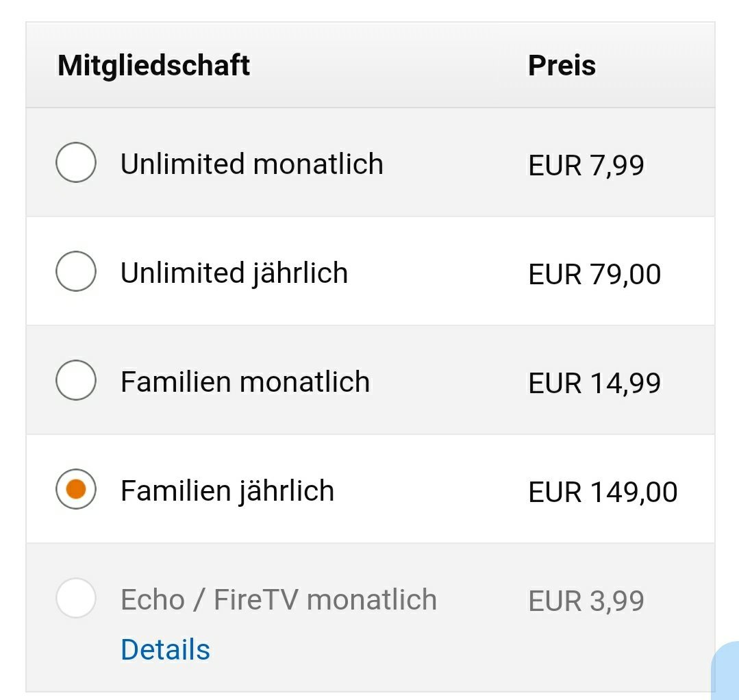The image size is (739, 700).
Task: Click the EUR 3,99 price
Action: point(586,601)
